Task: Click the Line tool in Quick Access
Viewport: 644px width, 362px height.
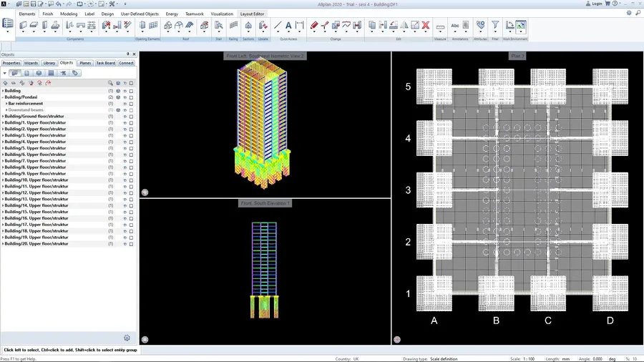Action: point(278,25)
